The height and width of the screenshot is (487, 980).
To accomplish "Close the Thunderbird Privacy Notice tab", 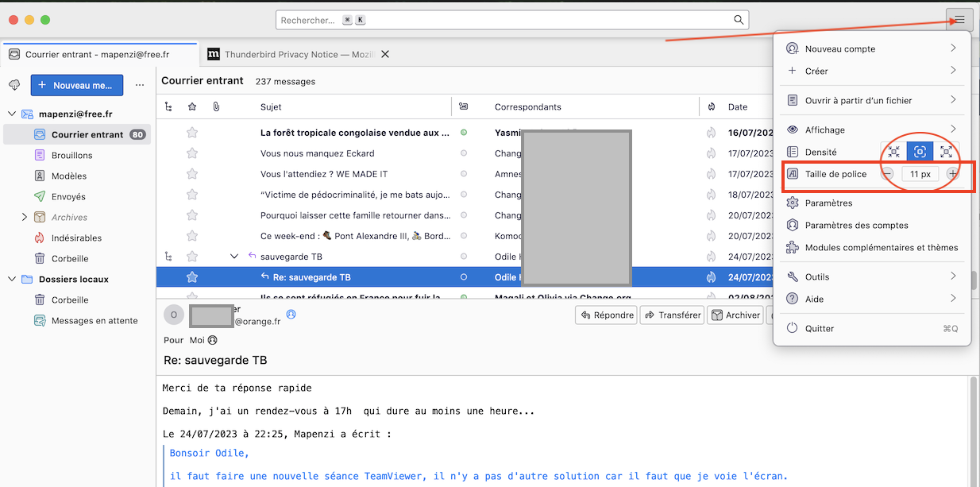I will (x=385, y=55).
